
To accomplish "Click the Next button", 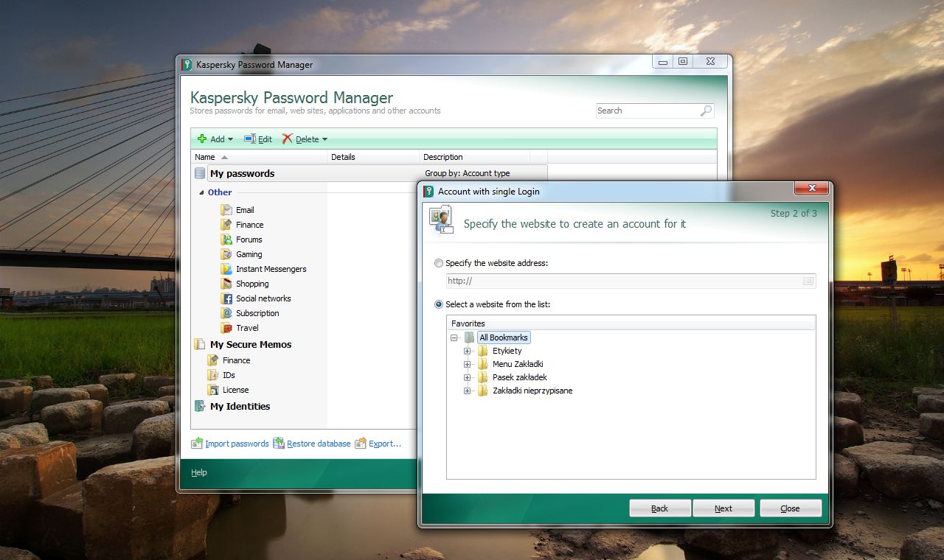I will click(723, 508).
